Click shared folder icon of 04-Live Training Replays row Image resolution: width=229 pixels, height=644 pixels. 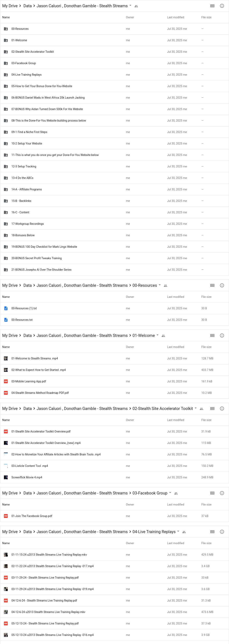click(6, 74)
